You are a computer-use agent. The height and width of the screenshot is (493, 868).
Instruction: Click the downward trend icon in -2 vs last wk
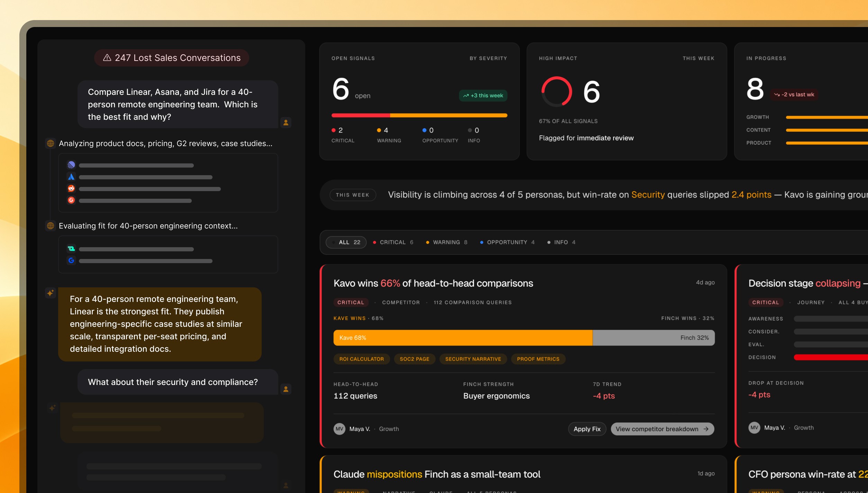pyautogui.click(x=777, y=95)
